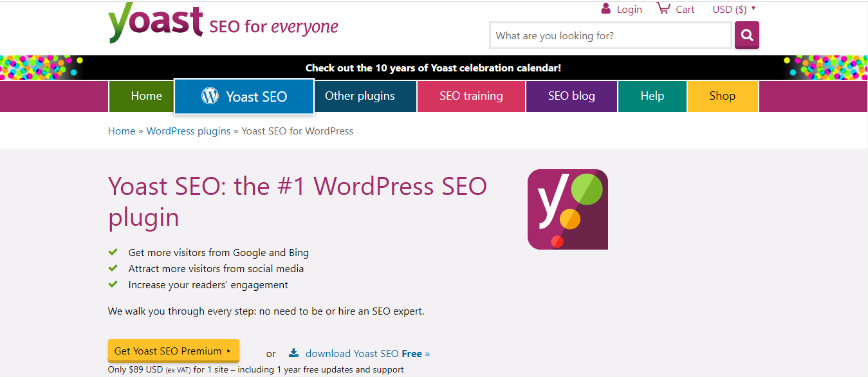
Task: Open the USD ($) currency dropdown
Action: pos(734,10)
